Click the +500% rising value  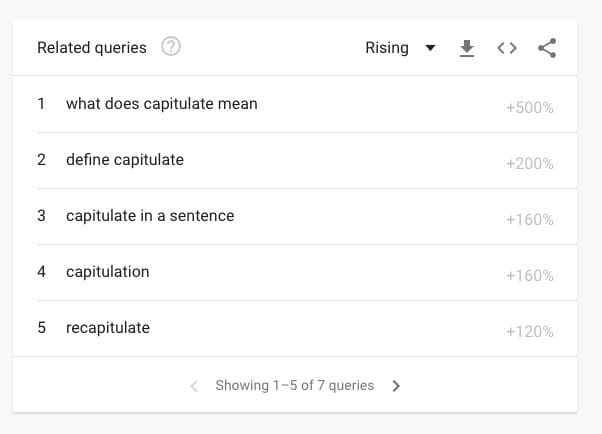point(529,108)
